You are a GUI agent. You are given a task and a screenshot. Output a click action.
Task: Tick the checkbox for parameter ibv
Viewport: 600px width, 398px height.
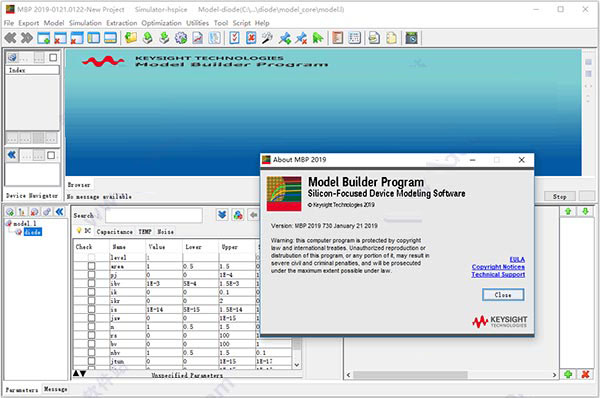tap(91, 283)
